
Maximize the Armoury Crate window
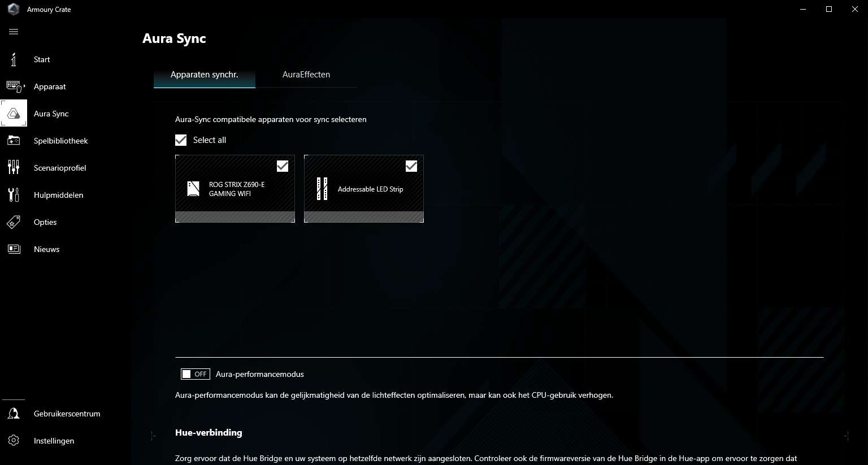[829, 9]
